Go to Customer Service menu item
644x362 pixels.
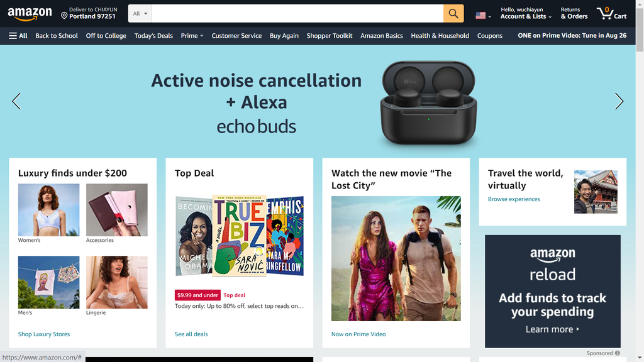click(236, 36)
